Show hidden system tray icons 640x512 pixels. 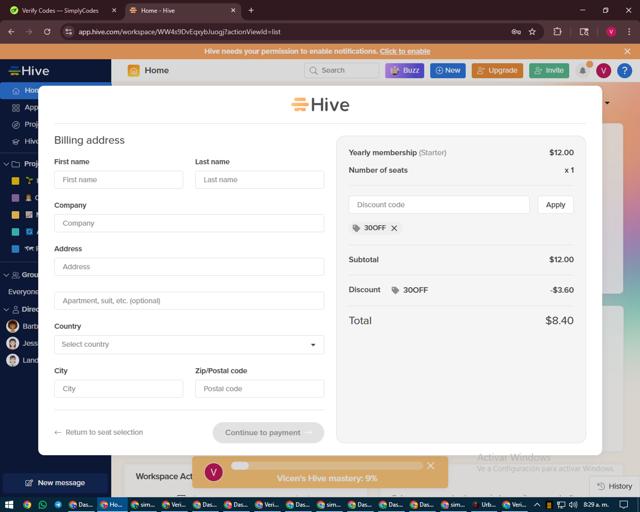click(x=537, y=505)
